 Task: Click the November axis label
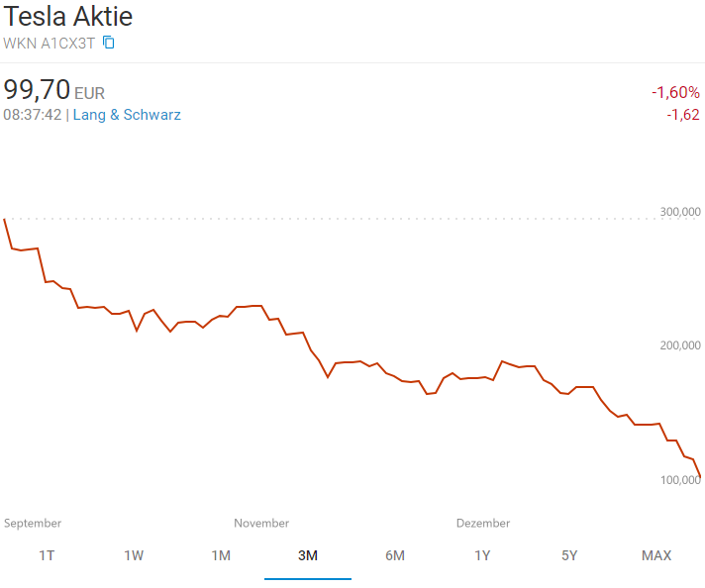(x=261, y=523)
